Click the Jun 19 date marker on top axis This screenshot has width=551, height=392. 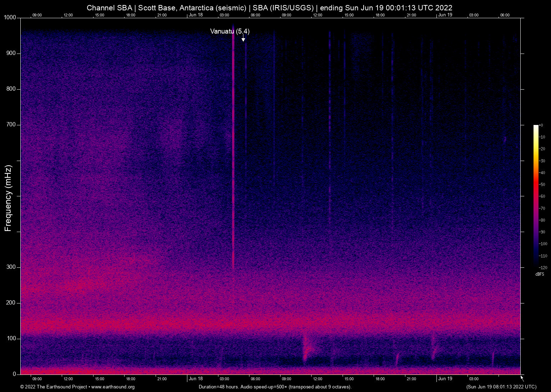(x=445, y=15)
